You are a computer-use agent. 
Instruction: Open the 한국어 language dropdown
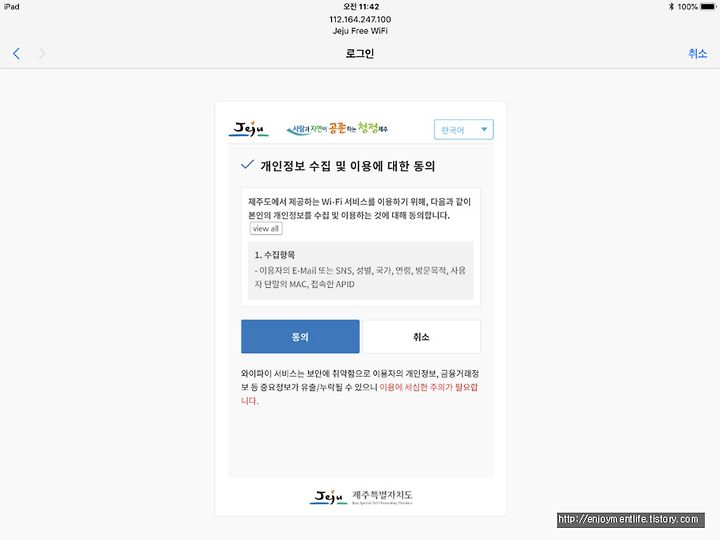(464, 129)
